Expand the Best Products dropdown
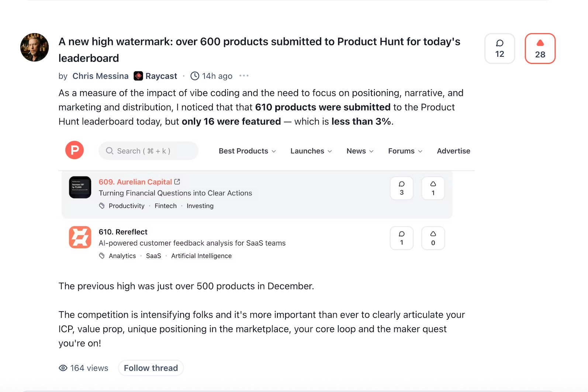 247,151
